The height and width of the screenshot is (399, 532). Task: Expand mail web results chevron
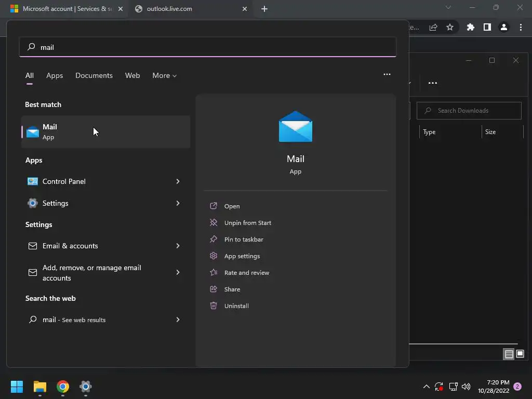pos(178,320)
